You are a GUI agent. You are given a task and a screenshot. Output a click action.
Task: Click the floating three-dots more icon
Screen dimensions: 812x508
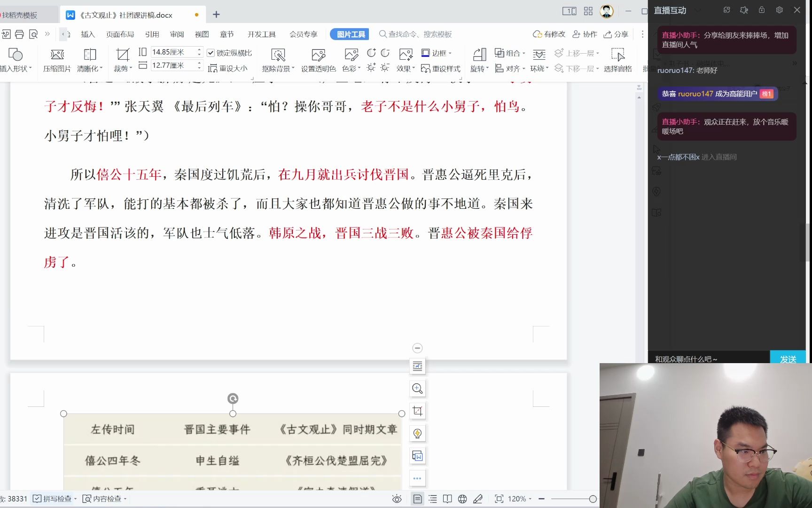tap(417, 478)
